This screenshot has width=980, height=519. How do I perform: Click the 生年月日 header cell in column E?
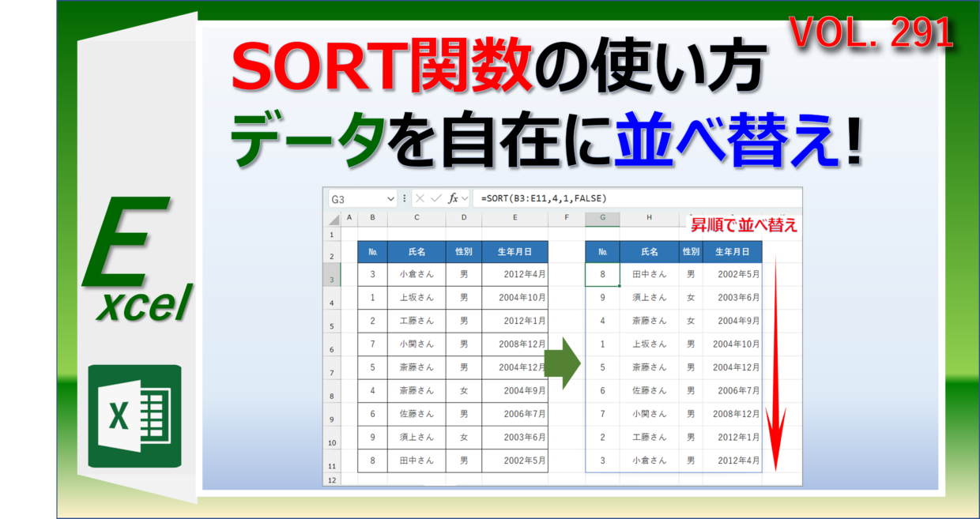tap(514, 252)
